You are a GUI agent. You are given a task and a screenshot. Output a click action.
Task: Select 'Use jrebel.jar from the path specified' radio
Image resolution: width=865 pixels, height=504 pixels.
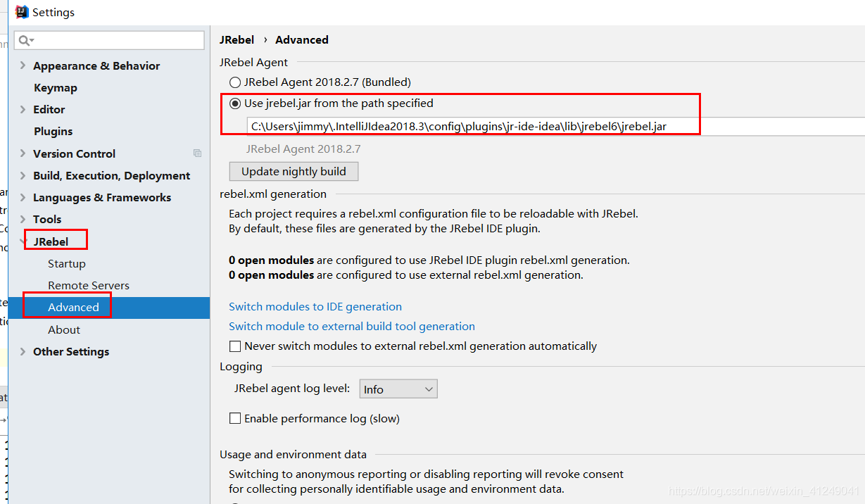235,103
